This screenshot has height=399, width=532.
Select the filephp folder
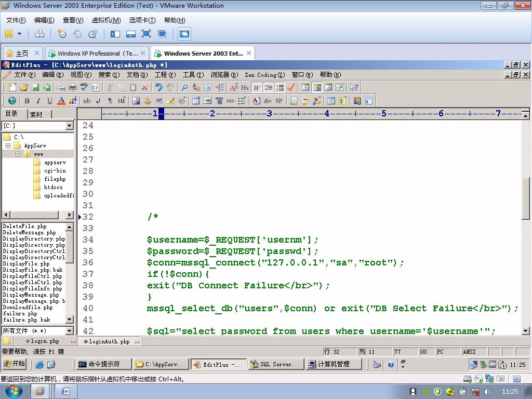(x=55, y=179)
